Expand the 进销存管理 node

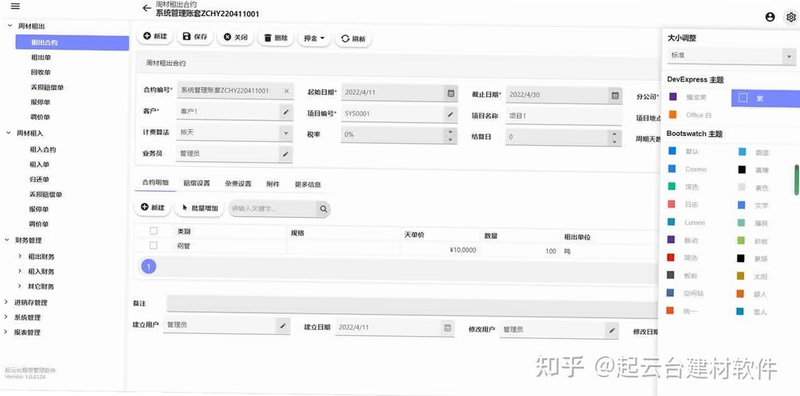6,302
